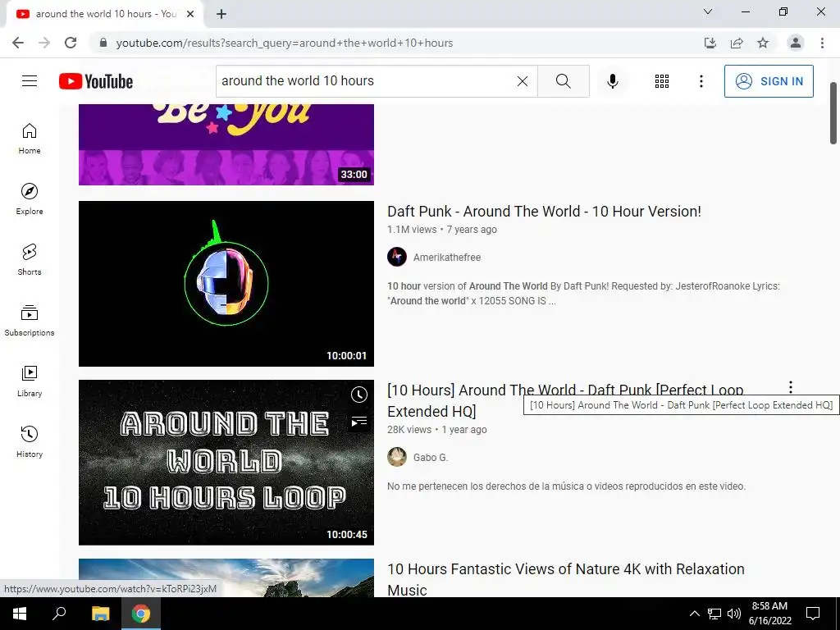Click the address bar URL
The height and width of the screenshot is (630, 840).
285,43
